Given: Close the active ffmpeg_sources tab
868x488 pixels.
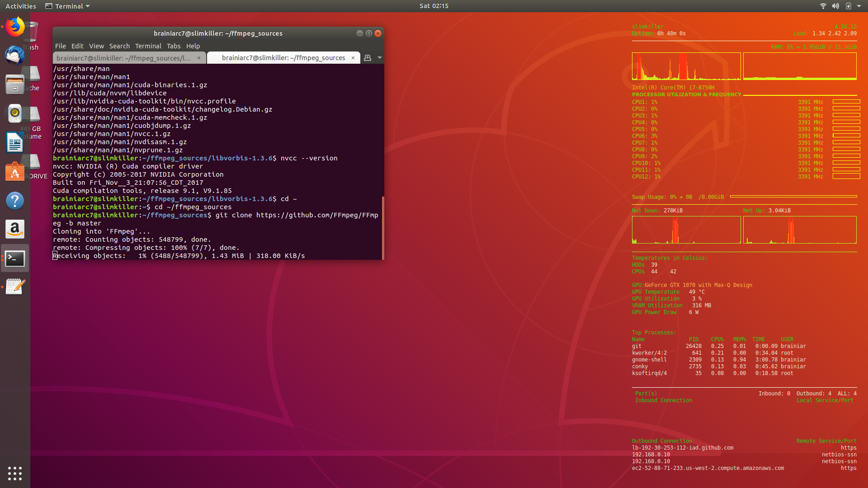Looking at the screenshot, I should (353, 58).
